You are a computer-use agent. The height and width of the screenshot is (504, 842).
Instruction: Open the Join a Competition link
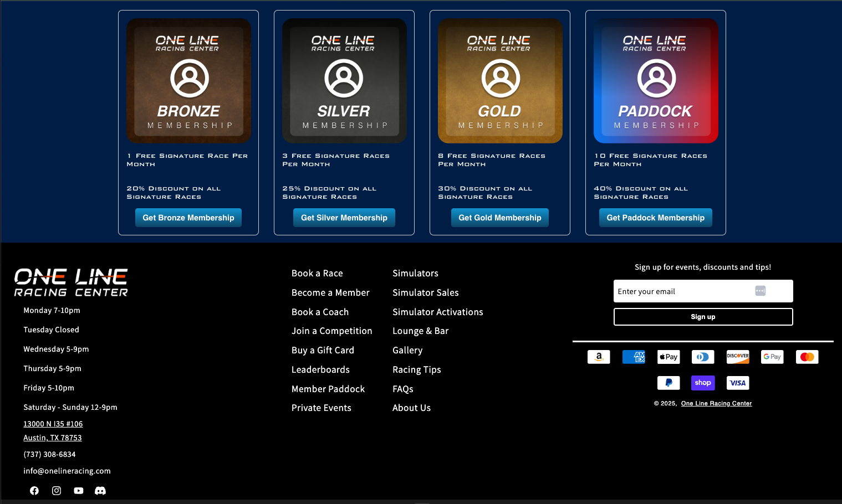pyautogui.click(x=332, y=331)
